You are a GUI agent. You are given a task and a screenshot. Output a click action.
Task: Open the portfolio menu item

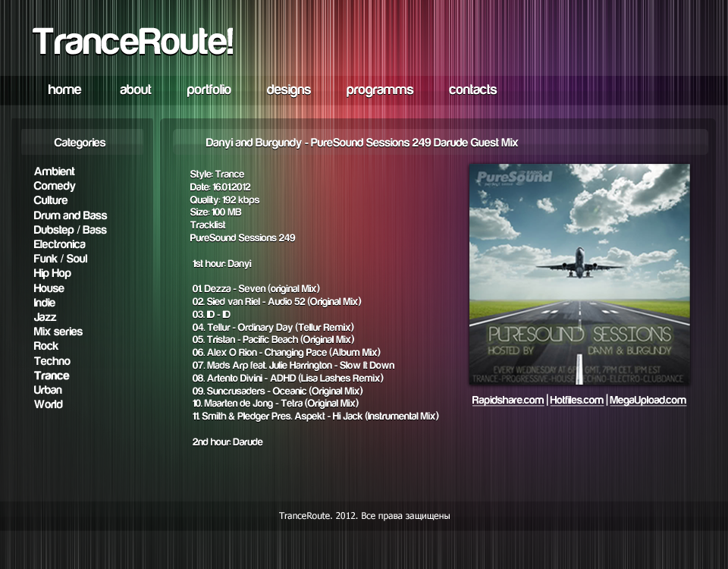209,90
